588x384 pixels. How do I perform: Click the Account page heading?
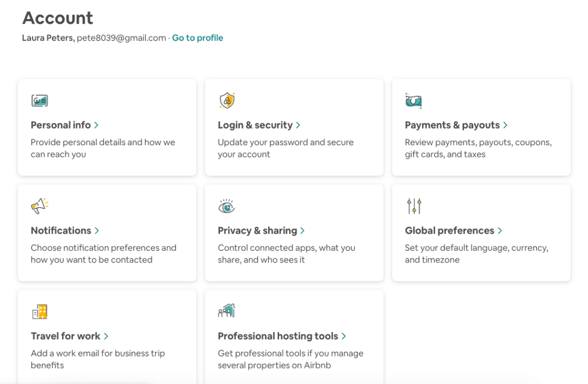pyautogui.click(x=58, y=18)
